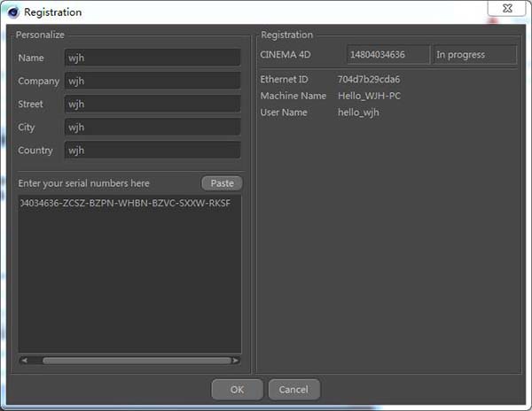
Task: Click the Machine Name label
Action: coord(293,96)
